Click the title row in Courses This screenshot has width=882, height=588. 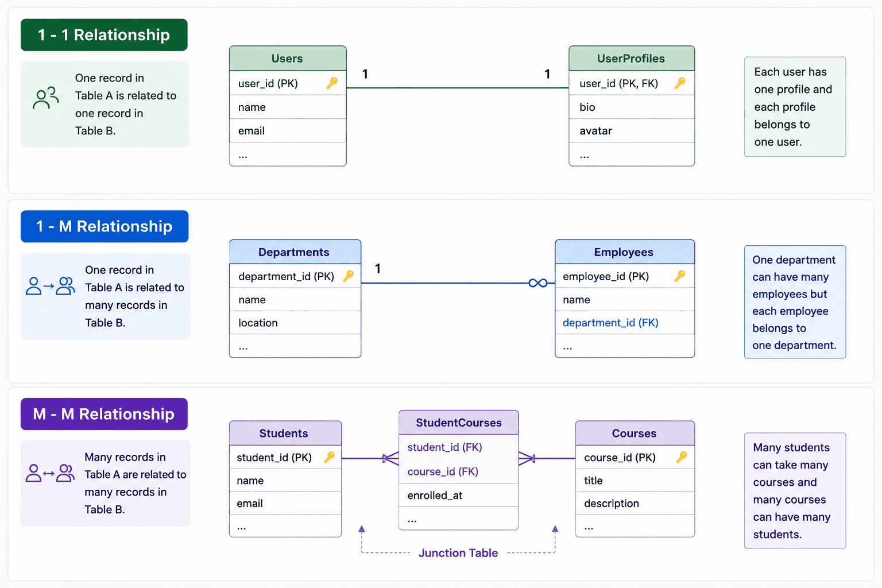coord(635,481)
